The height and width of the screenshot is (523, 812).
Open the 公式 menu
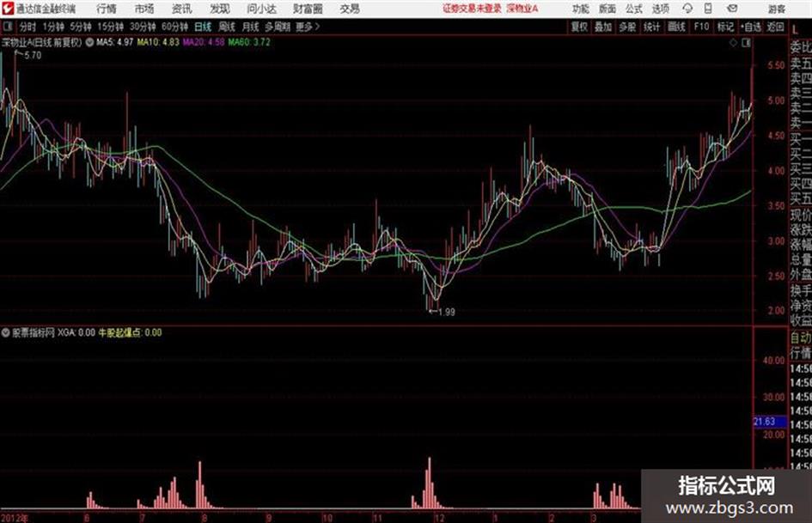(x=634, y=9)
